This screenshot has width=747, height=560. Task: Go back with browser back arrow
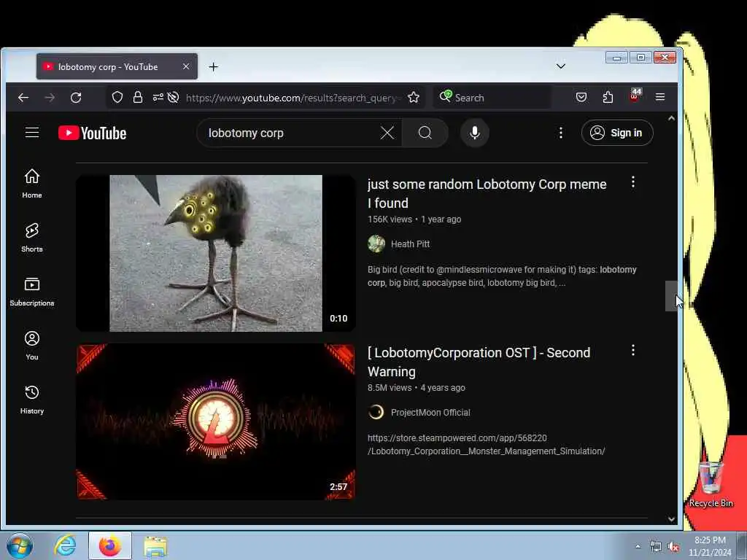click(x=23, y=98)
